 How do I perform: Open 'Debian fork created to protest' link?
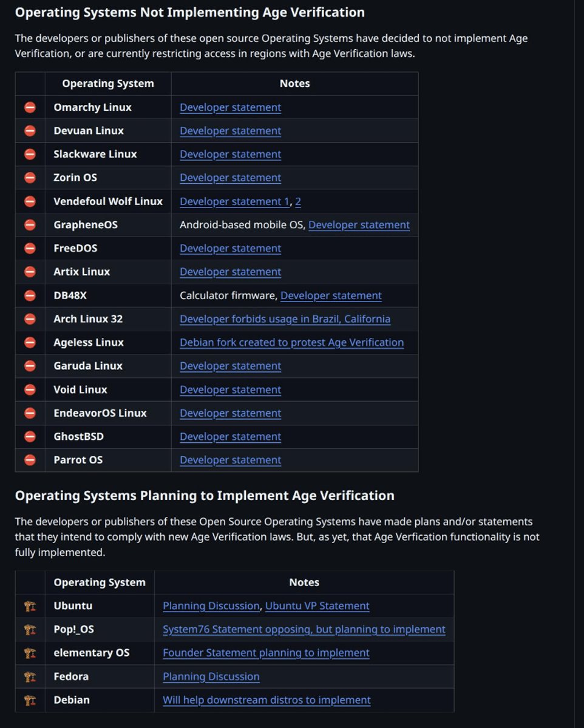coord(291,343)
